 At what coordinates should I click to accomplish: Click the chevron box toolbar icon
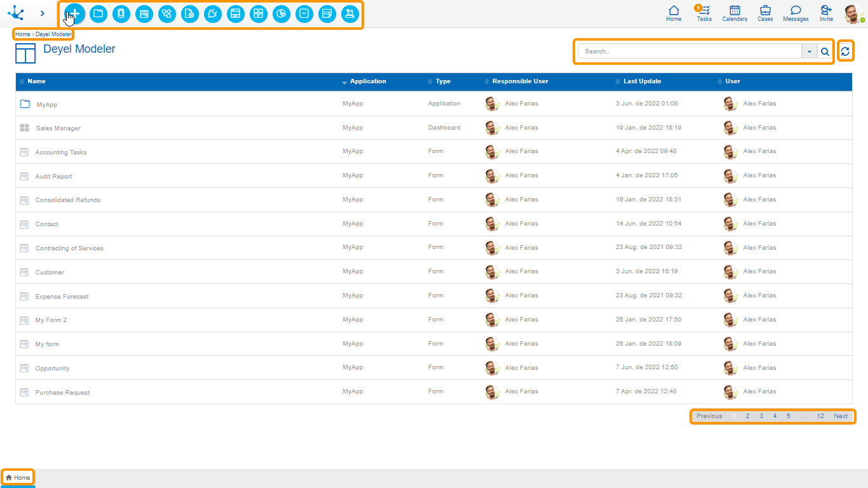pos(304,13)
